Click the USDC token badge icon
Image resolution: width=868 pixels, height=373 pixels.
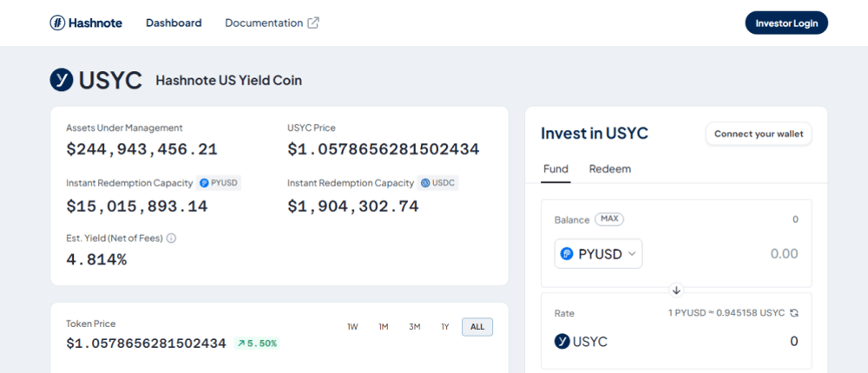(x=425, y=183)
